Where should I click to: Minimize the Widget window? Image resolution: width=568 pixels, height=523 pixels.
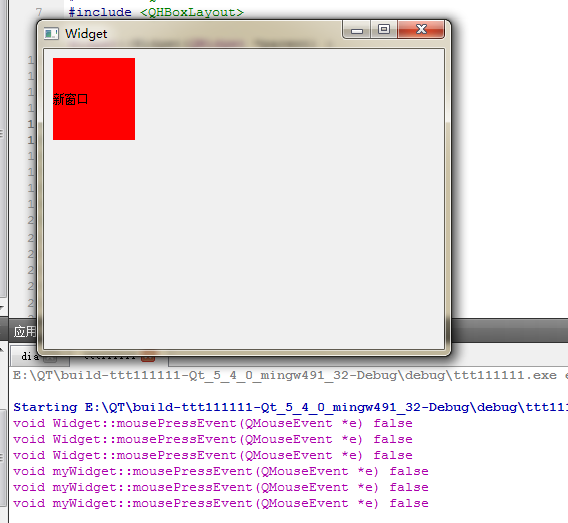pyautogui.click(x=356, y=29)
